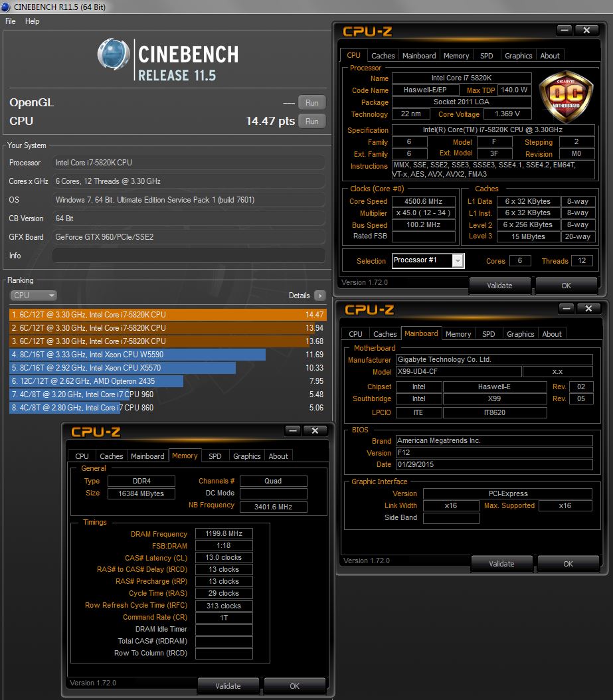This screenshot has width=613, height=700.
Task: Select Graphics tab in CPU-Z Mainboard window
Action: 520,334
